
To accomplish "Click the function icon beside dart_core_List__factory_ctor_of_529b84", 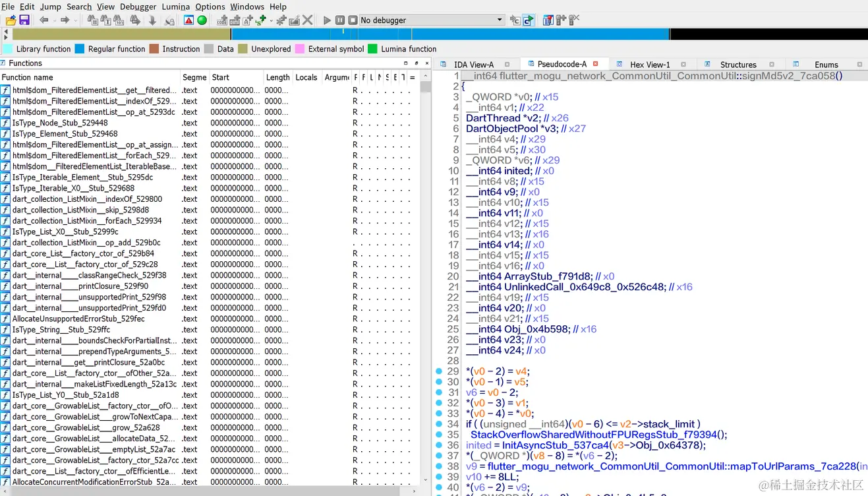I will pyautogui.click(x=5, y=253).
